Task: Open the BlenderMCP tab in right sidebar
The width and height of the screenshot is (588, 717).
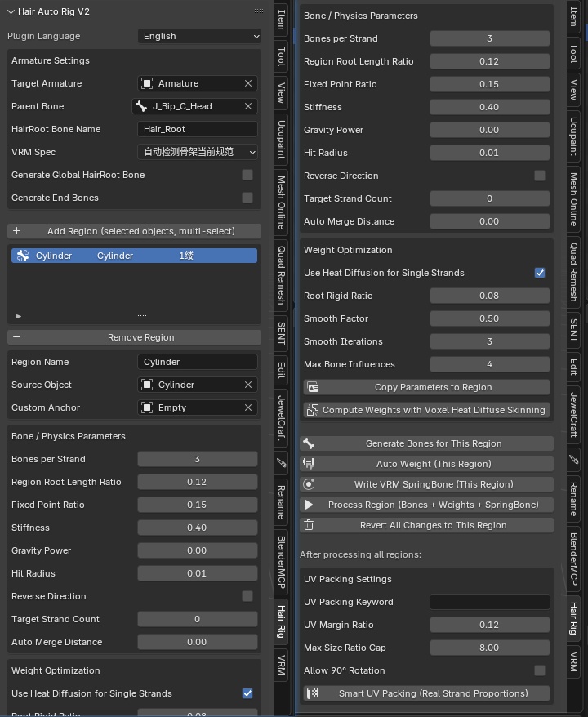Action: [573, 559]
